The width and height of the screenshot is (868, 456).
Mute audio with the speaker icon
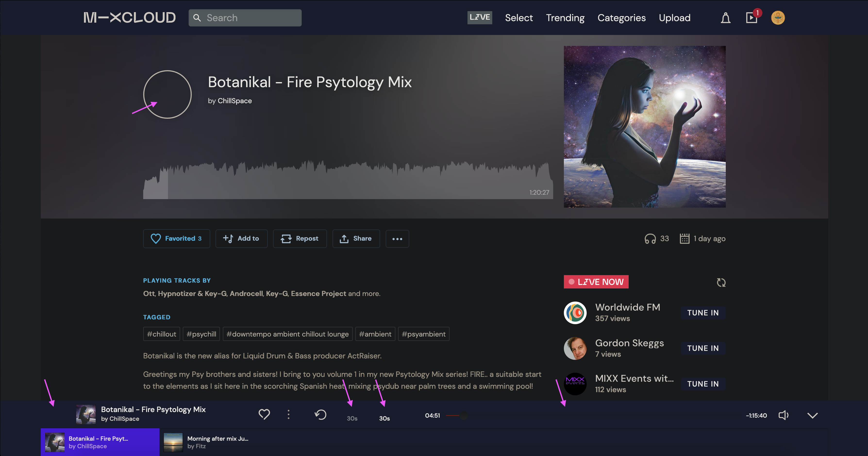click(x=784, y=415)
